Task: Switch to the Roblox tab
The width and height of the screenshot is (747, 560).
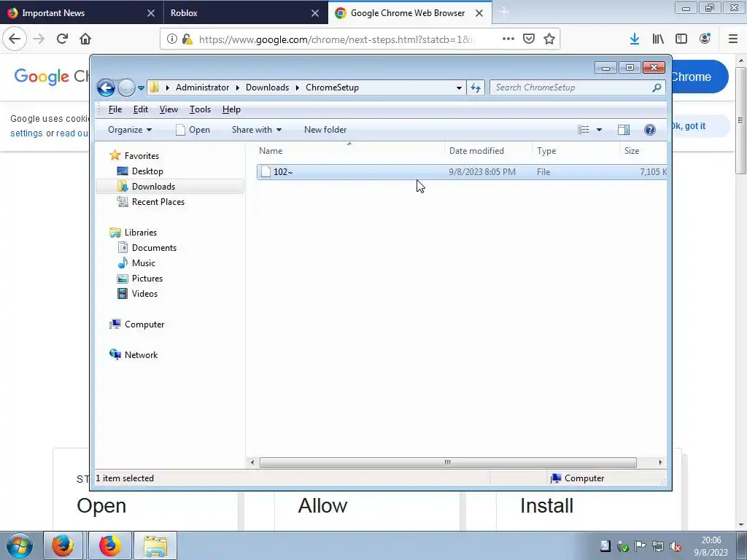Action: [245, 13]
